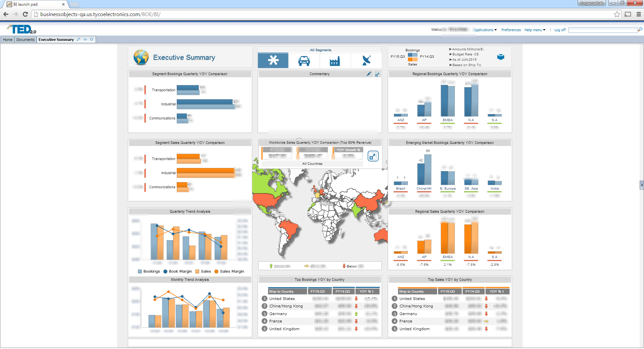Switch to the Home tab
The image size is (644, 349).
[x=7, y=40]
